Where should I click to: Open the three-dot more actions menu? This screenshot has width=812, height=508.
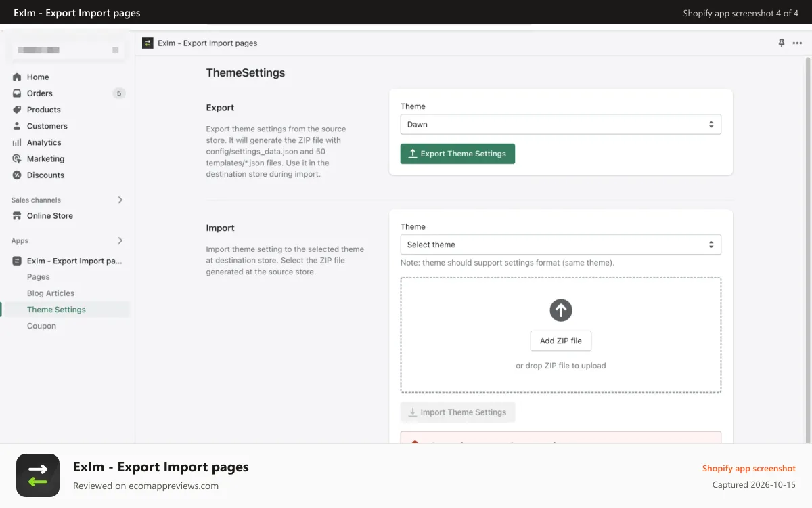pos(797,43)
